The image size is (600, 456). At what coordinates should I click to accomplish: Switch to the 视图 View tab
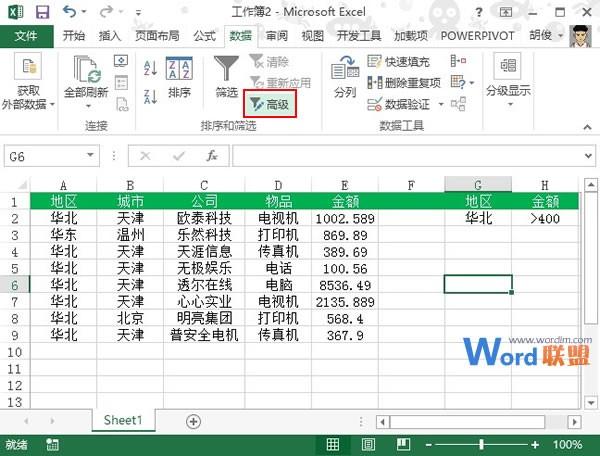(x=312, y=36)
